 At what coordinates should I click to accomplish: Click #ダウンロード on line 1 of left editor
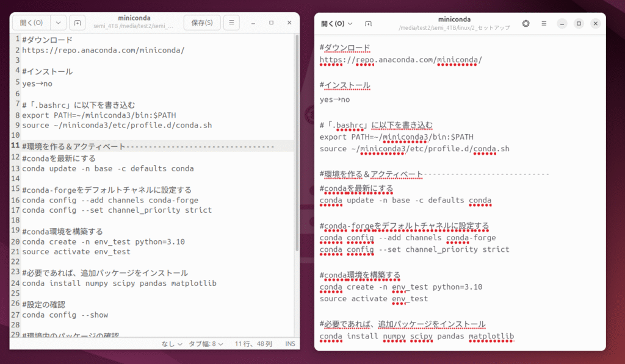48,40
